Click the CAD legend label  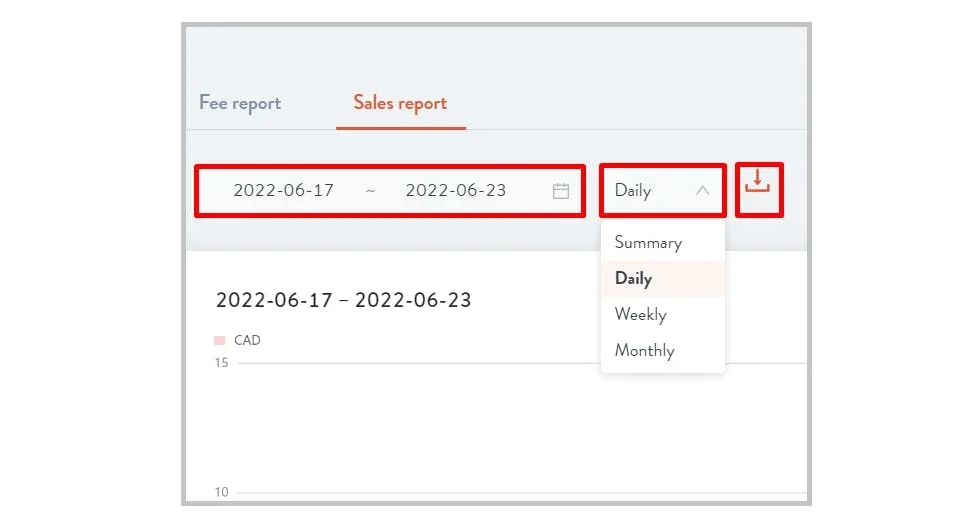(x=247, y=340)
